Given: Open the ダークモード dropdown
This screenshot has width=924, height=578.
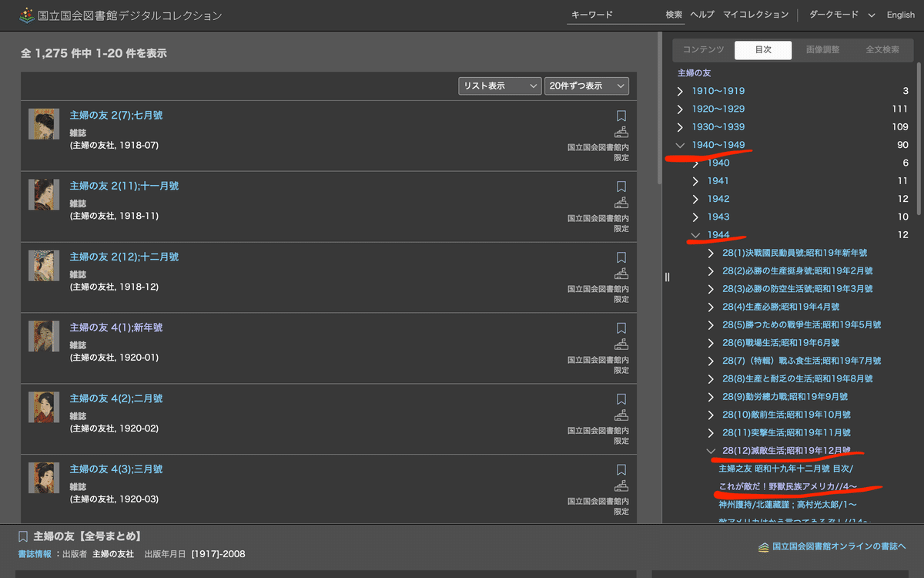Looking at the screenshot, I should click(x=841, y=15).
